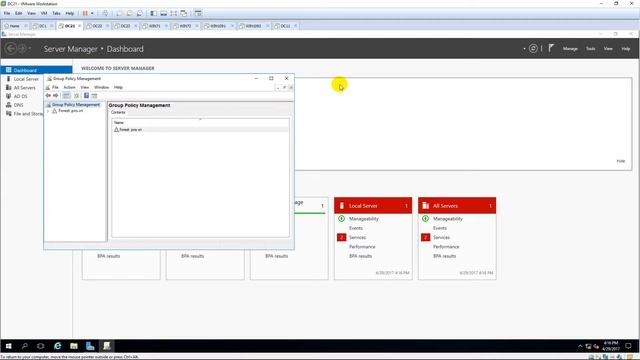
Task: Open the All Servers tile header
Action: [457, 206]
